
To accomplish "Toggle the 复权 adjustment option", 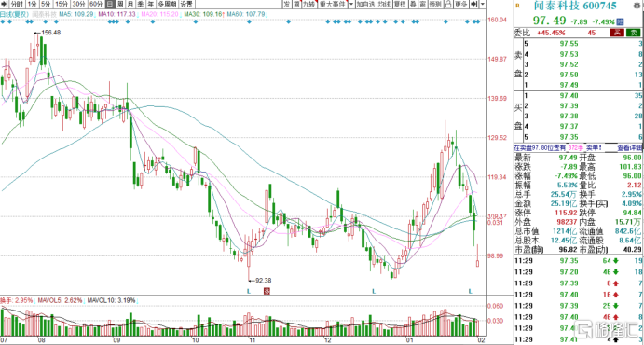I will tap(400, 5).
